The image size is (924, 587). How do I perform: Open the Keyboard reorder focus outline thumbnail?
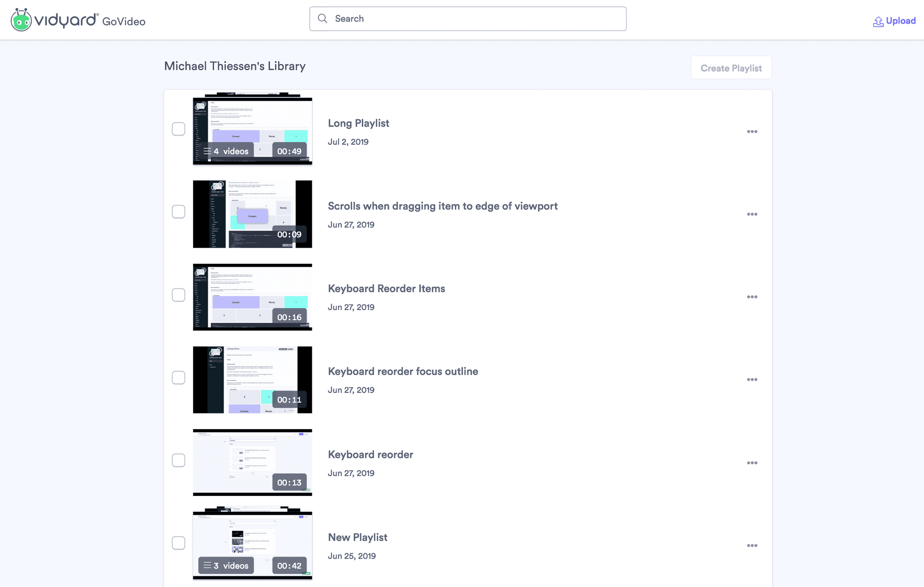coord(252,380)
